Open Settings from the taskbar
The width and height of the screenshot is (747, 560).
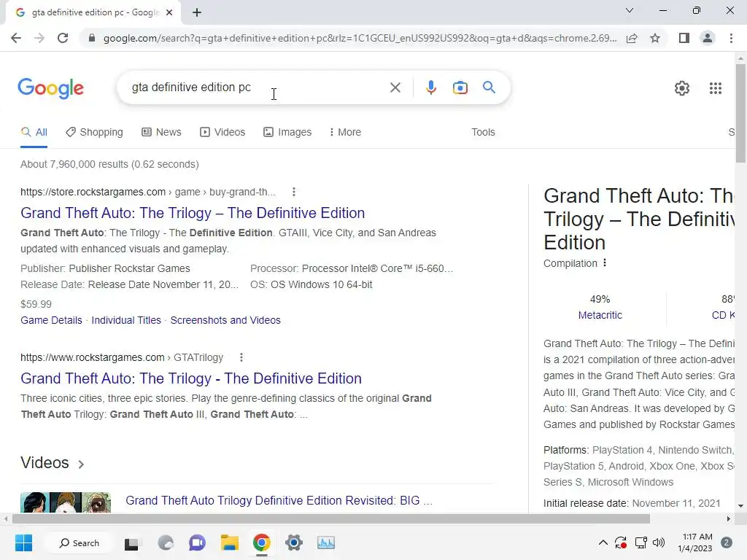click(294, 542)
